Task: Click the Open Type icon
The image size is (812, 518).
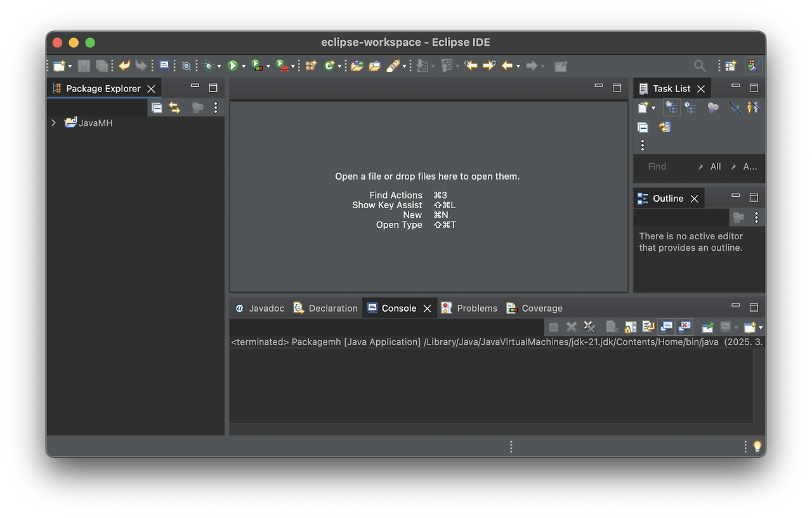Action: pyautogui.click(x=357, y=65)
